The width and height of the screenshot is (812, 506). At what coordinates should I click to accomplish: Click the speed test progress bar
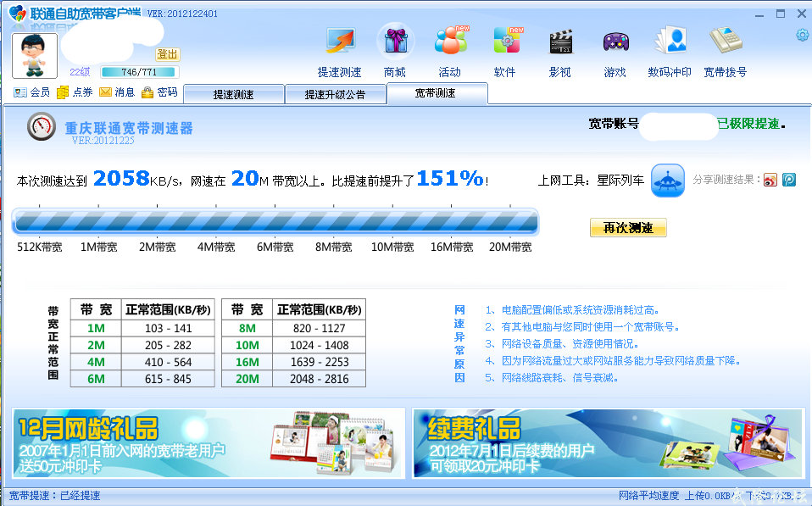pyautogui.click(x=275, y=222)
